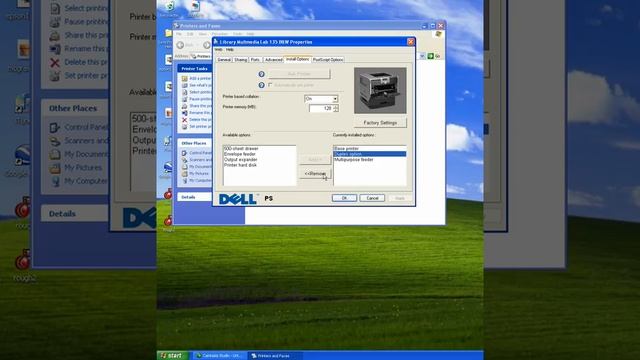Image resolution: width=640 pixels, height=360 pixels.
Task: Open the address bar dropdown arrow
Action: click(x=422, y=56)
